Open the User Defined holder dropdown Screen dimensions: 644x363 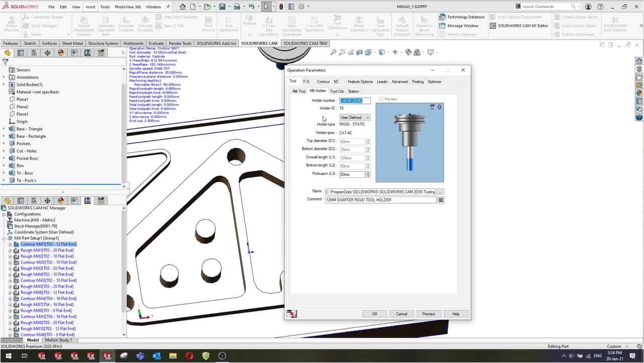pos(355,118)
